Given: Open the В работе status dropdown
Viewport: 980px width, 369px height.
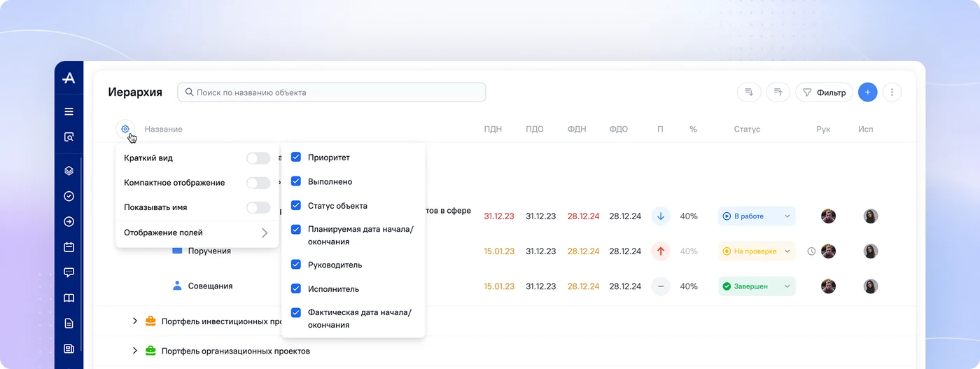Looking at the screenshot, I should click(x=757, y=216).
